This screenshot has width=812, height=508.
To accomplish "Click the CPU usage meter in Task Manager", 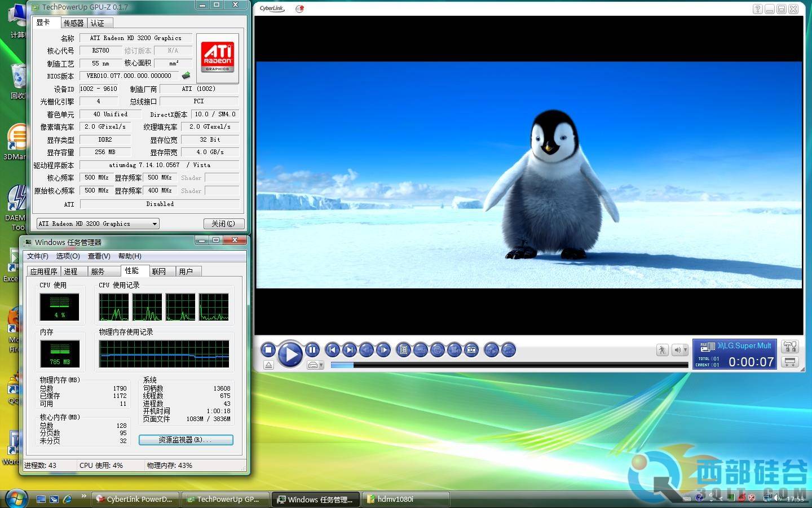I will [x=60, y=307].
